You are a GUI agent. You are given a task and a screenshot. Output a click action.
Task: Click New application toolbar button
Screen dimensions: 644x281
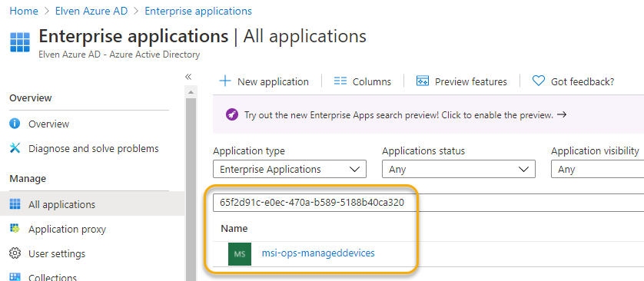(264, 81)
